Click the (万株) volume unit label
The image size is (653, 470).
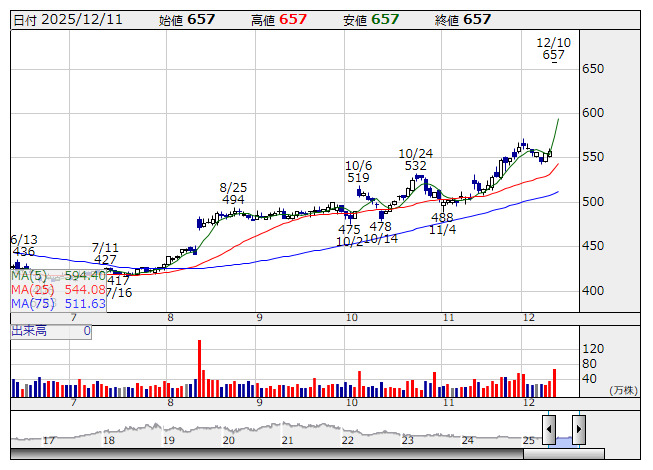[623, 390]
